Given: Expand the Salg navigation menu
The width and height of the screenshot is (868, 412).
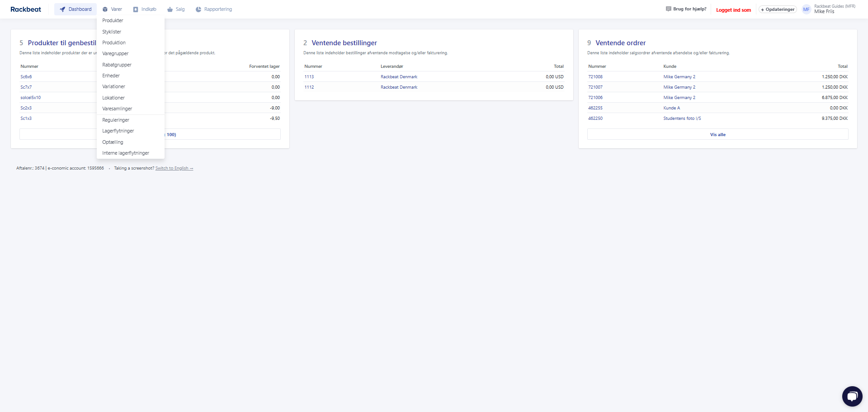Looking at the screenshot, I should 176,9.
